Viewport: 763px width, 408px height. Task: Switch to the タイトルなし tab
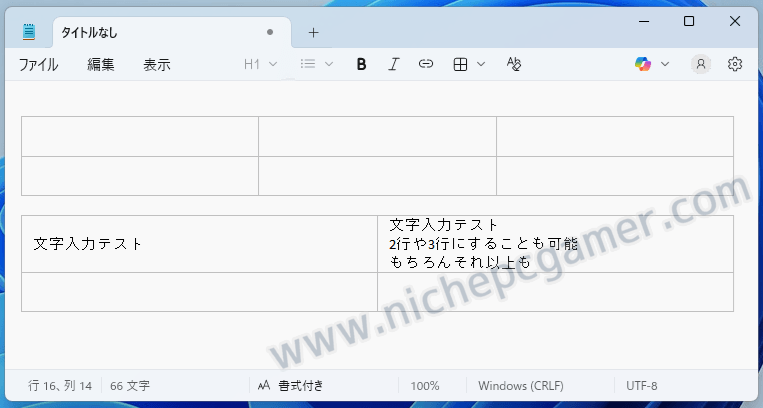[150, 32]
